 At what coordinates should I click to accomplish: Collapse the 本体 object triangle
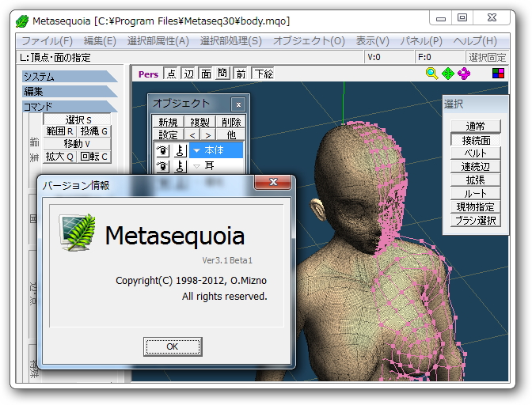(196, 150)
